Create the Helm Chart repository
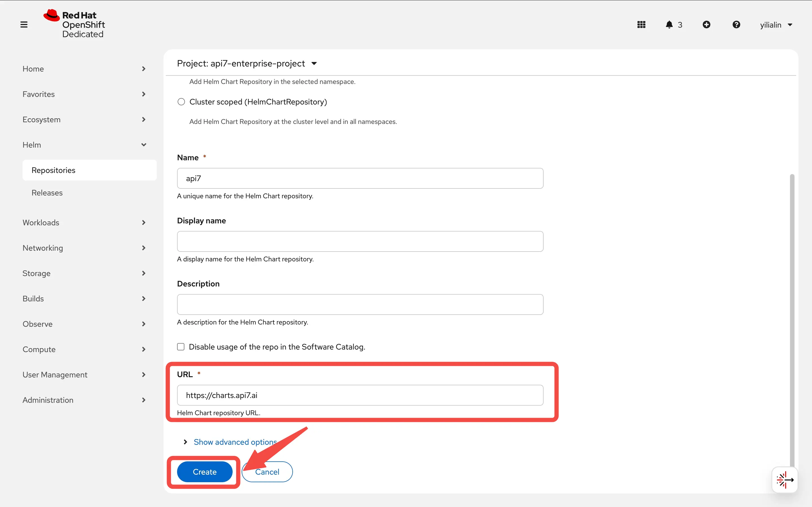 (x=204, y=472)
